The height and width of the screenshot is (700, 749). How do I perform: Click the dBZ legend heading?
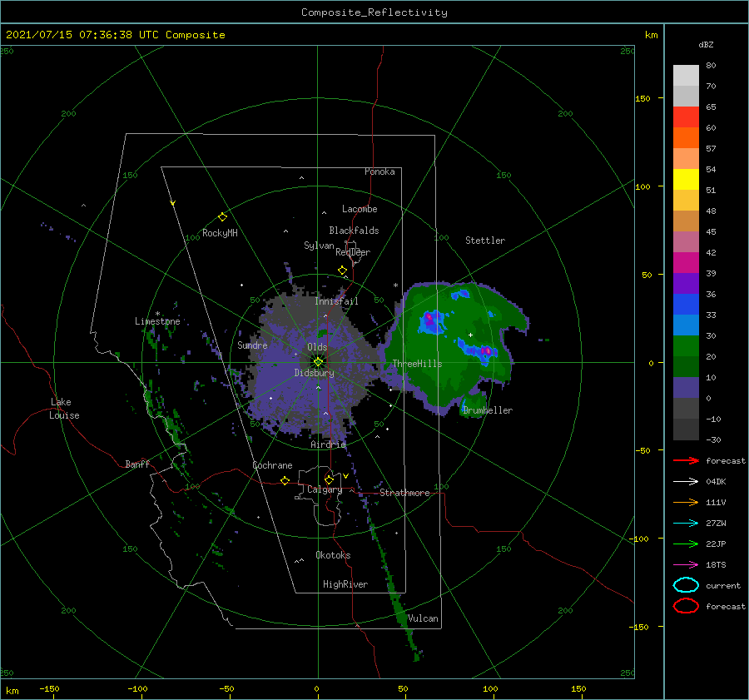706,44
